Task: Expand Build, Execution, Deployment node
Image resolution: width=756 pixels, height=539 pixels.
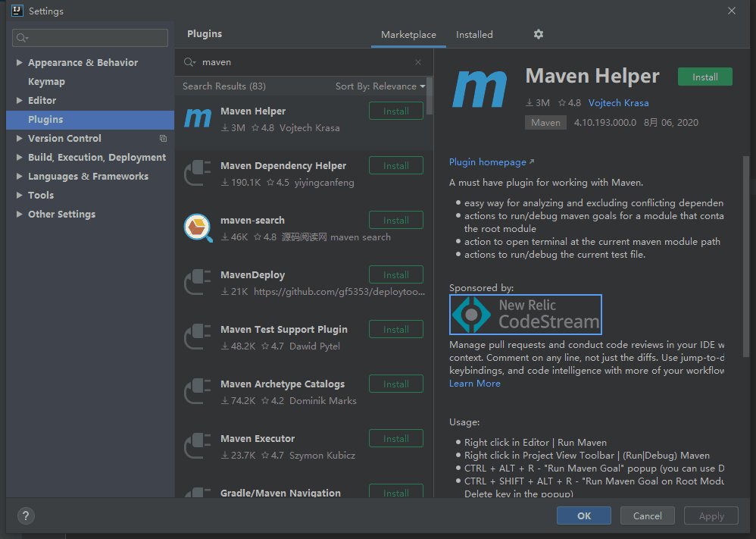Action: [x=19, y=158]
